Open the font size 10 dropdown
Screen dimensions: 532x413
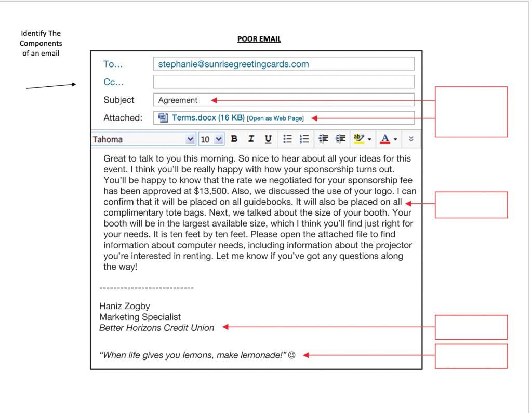tap(211, 139)
